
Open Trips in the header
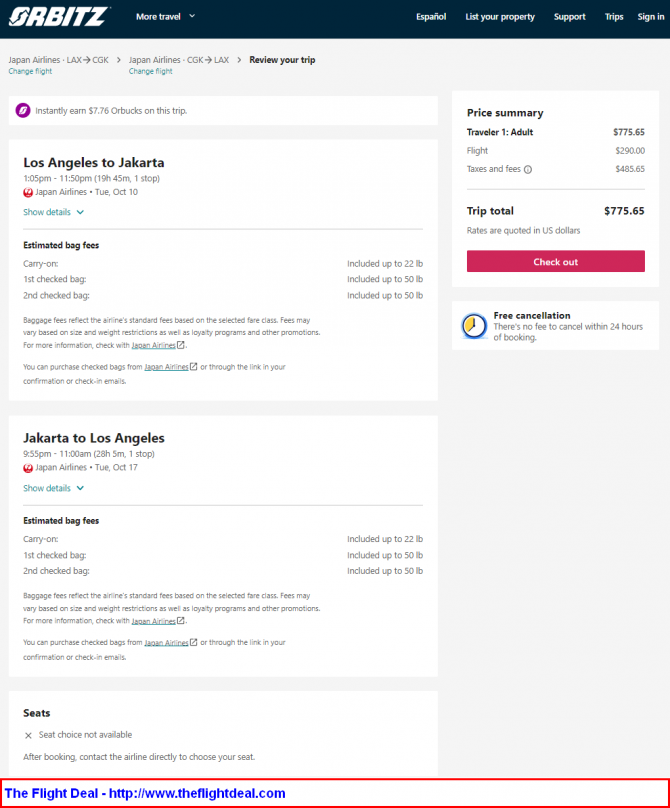tap(614, 16)
